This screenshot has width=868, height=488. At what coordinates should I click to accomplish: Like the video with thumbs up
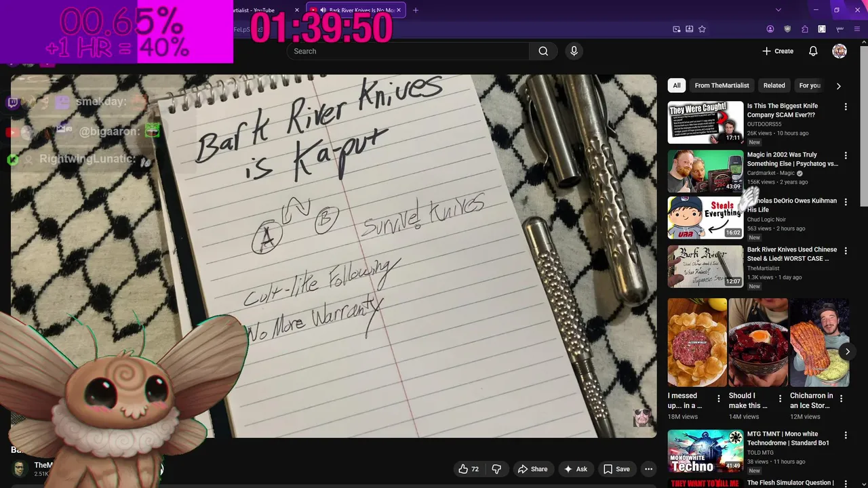pos(469,469)
